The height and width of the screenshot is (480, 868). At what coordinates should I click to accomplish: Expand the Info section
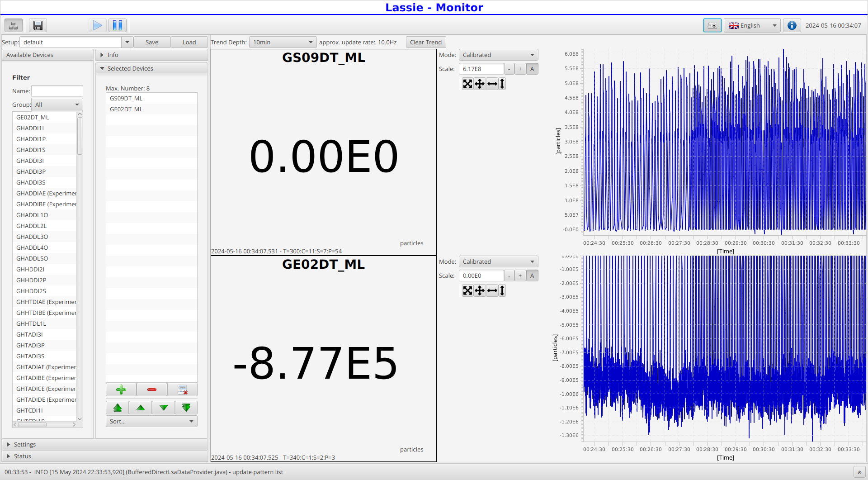tap(152, 55)
